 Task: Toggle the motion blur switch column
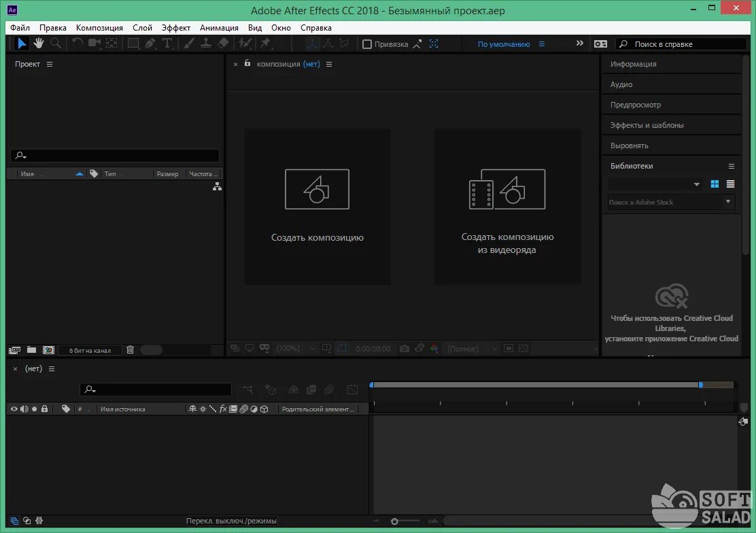[x=244, y=409]
